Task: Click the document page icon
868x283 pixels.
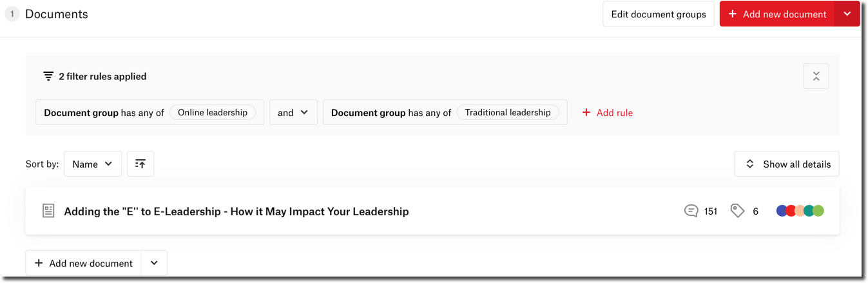Action: tap(48, 211)
